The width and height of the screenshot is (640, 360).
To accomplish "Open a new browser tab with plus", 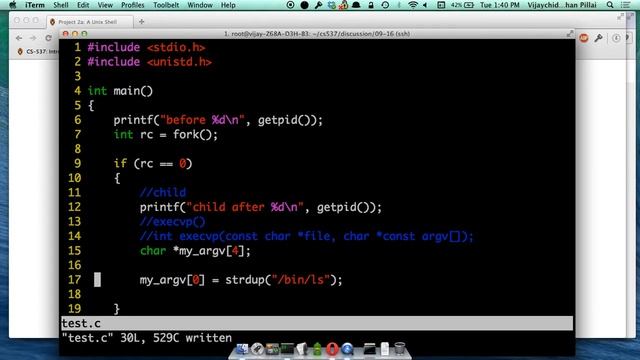I will (x=141, y=22).
